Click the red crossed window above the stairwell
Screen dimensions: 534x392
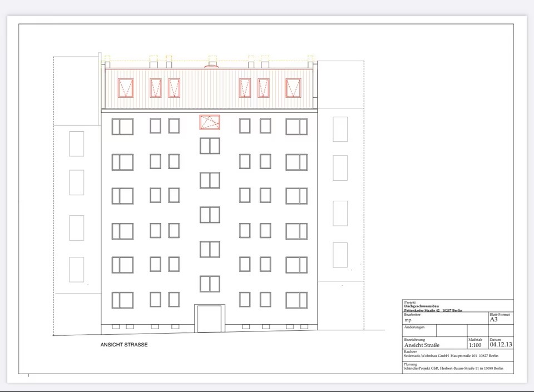pos(210,122)
